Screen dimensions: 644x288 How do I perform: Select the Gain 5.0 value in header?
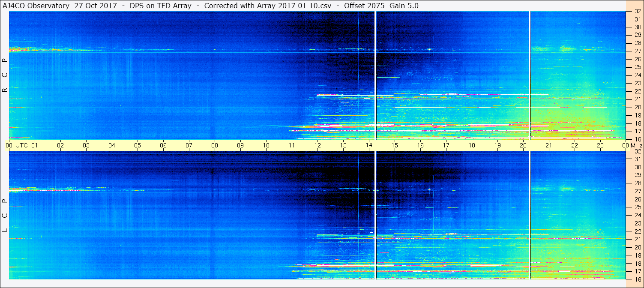click(x=404, y=6)
